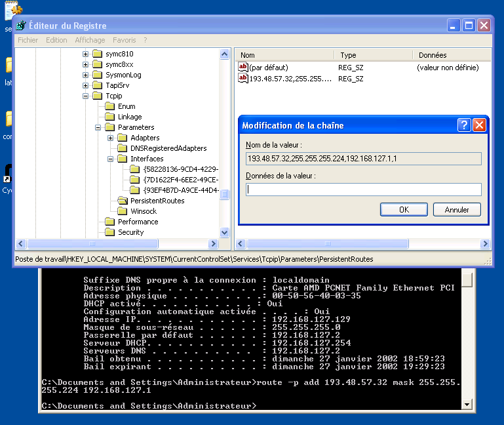Screen dimensions: 504x425
Task: Select the Interfaces folder icon
Action: point(122,159)
